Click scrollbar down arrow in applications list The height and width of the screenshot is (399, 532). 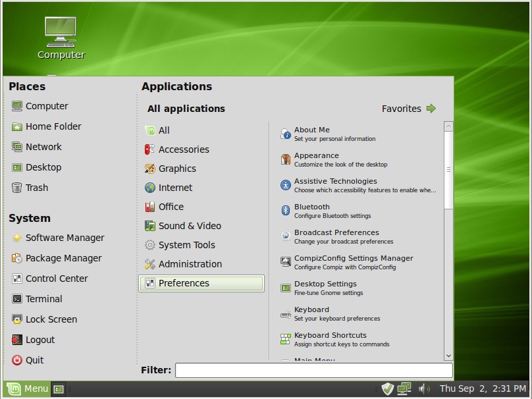pyautogui.click(x=448, y=356)
